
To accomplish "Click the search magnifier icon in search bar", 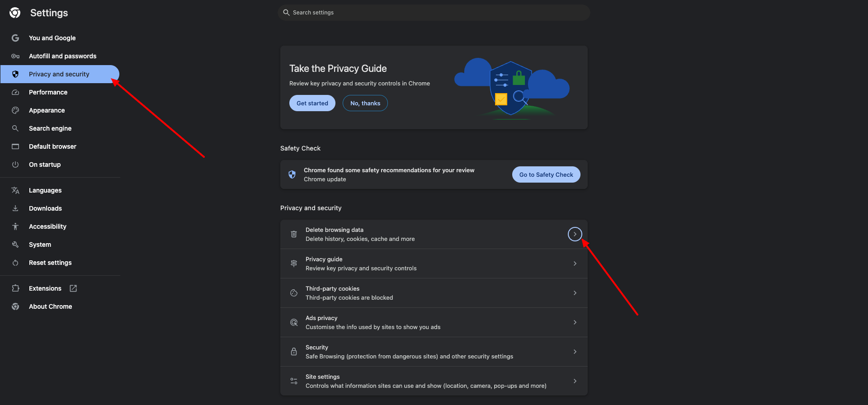I will [x=286, y=13].
